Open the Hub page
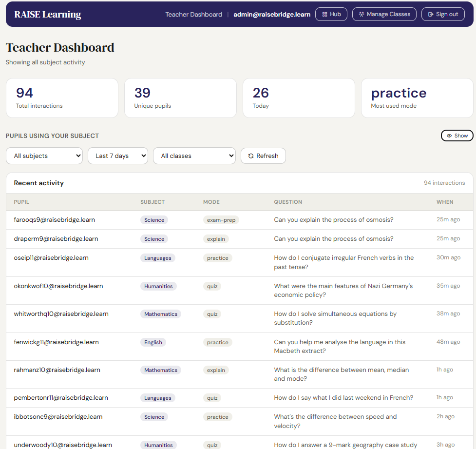Screen dimensions: 476x449 331,14
